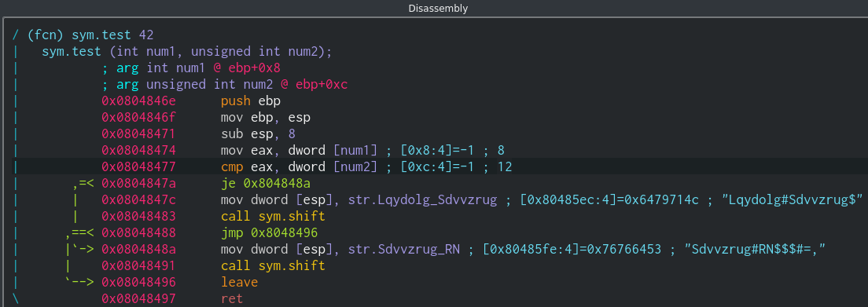Select address 0x08048491
The height and width of the screenshot is (307, 868).
138,266
